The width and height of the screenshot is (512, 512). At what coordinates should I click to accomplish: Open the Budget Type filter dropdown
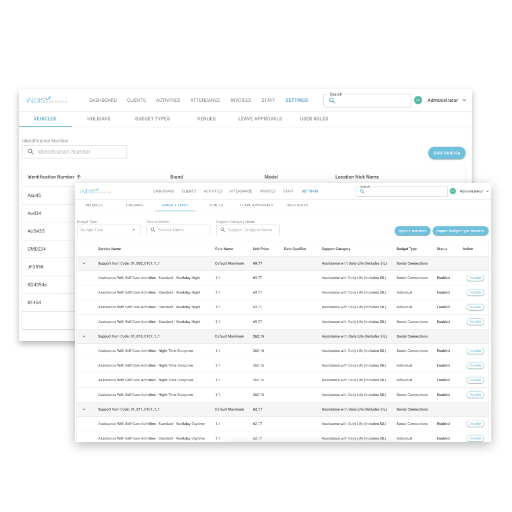[x=109, y=230]
